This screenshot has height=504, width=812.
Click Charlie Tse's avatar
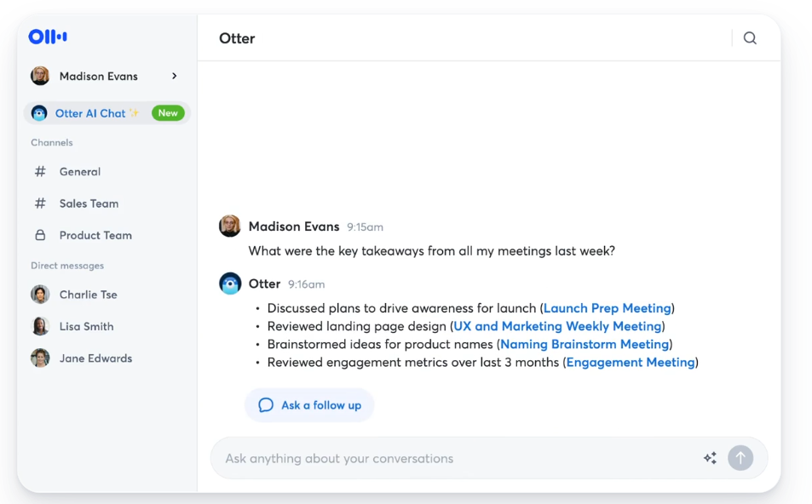pyautogui.click(x=40, y=295)
